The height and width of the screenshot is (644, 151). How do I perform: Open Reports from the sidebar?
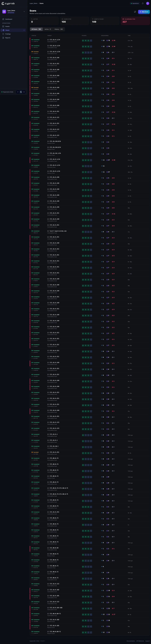14,38
